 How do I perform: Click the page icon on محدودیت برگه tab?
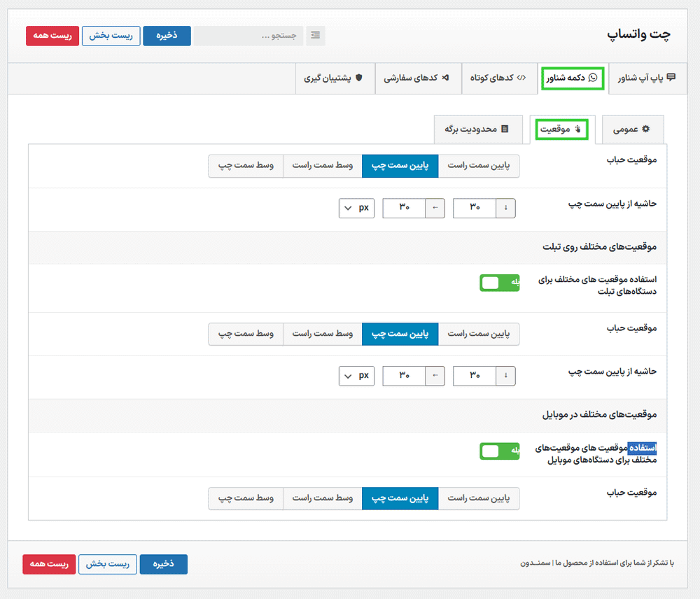[505, 129]
